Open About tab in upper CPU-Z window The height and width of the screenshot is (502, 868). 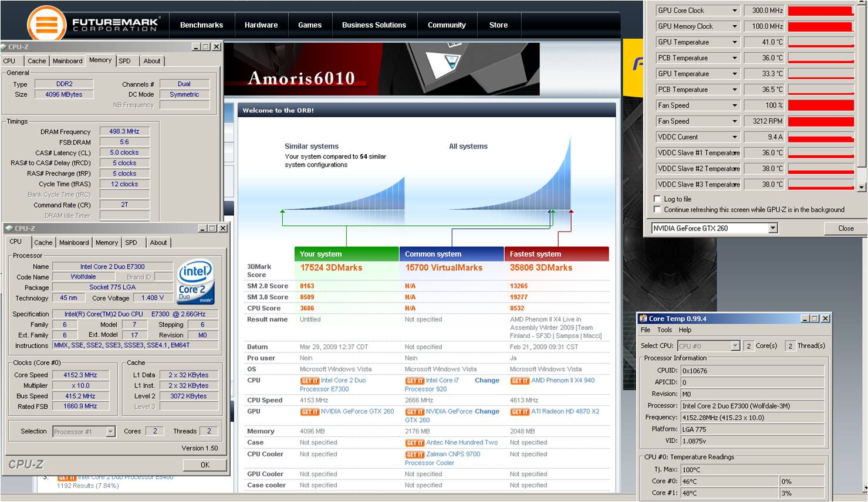click(152, 61)
